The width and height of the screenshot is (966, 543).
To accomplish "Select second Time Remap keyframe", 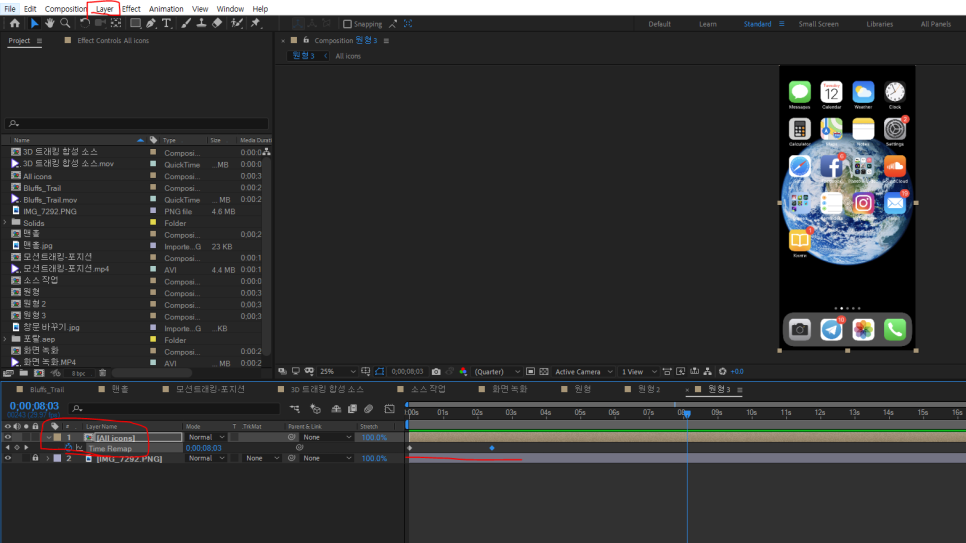I will tap(492, 448).
